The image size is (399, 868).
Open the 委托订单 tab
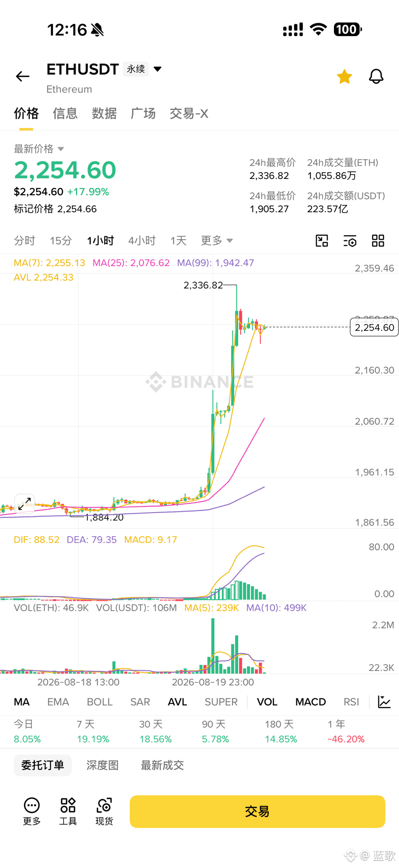(42, 765)
